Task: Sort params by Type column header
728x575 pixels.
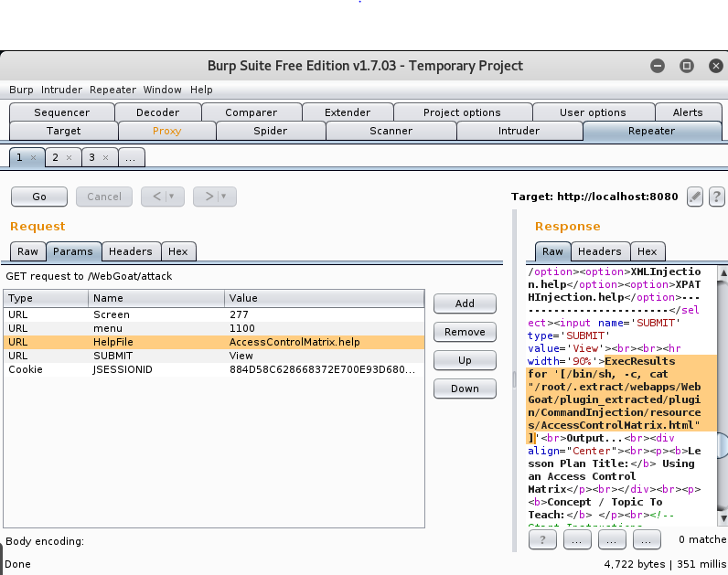Action: click(46, 298)
